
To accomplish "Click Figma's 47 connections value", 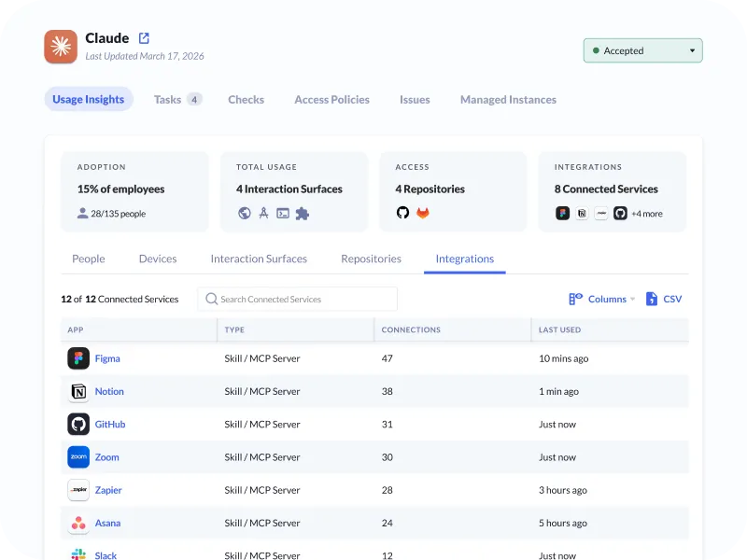I will point(387,358).
